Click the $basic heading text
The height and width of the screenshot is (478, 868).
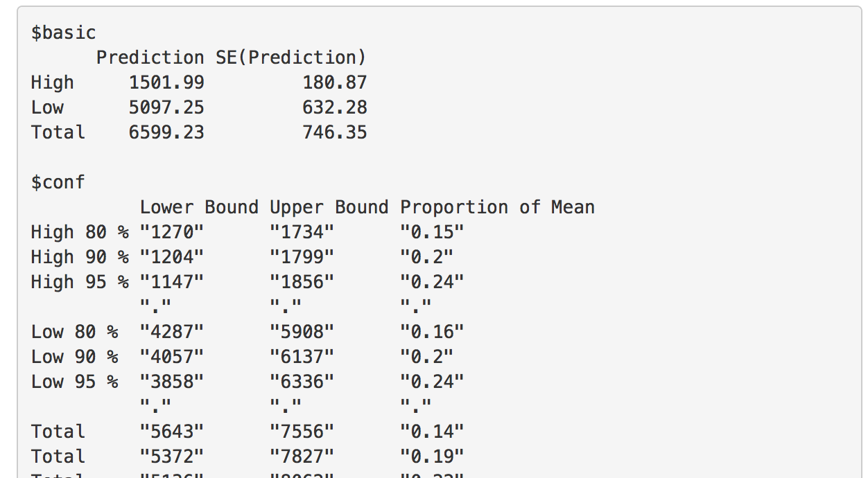click(x=64, y=33)
